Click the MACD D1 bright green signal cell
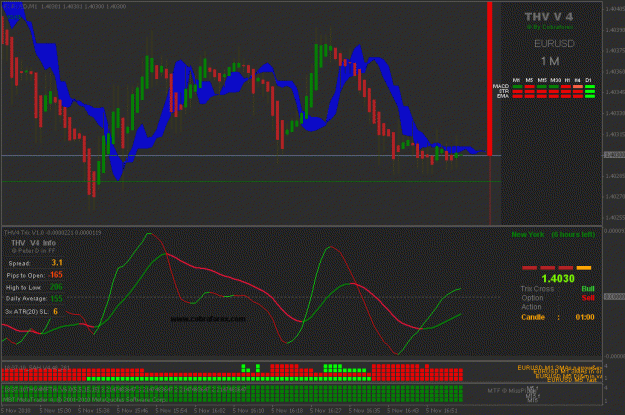The height and width of the screenshot is (415, 625). [x=590, y=87]
